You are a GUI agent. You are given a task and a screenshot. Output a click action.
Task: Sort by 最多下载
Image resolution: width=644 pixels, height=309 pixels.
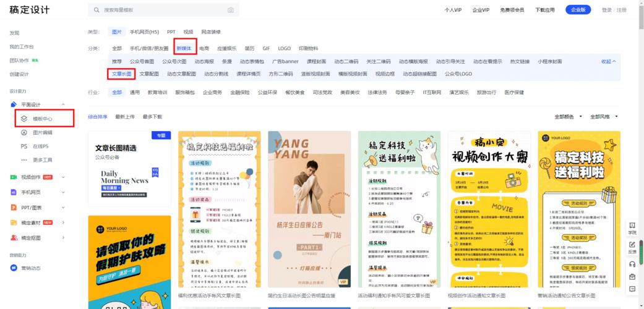152,117
